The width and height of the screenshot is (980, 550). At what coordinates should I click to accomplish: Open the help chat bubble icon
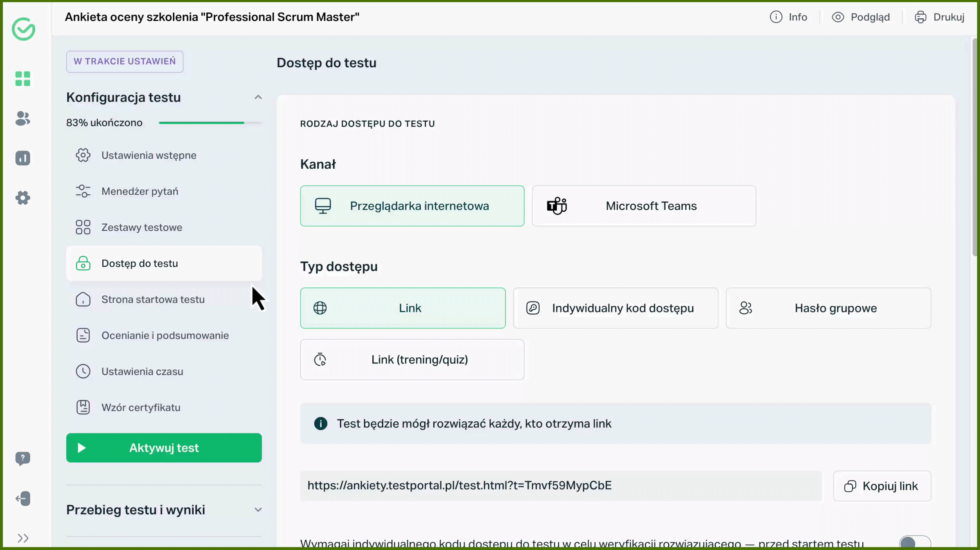tap(23, 458)
